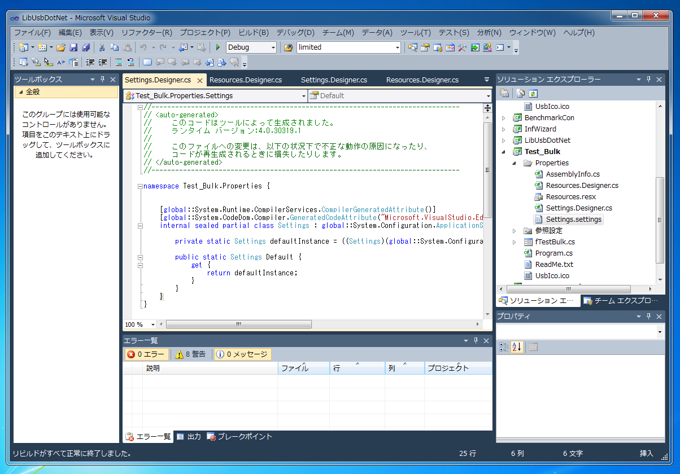Start debugging with the green play icon

pos(218,47)
